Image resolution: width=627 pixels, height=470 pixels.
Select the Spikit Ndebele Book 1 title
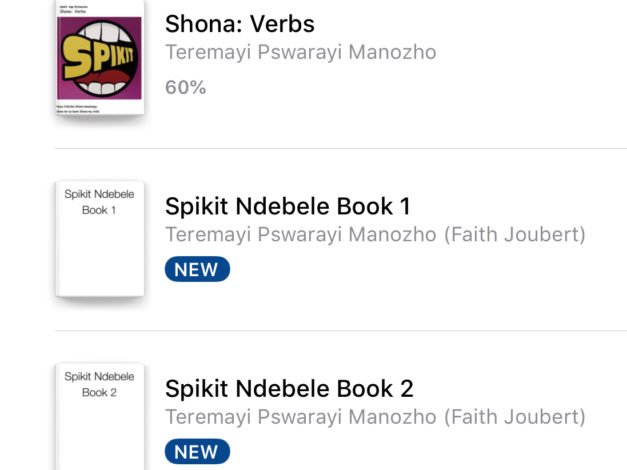pyautogui.click(x=287, y=206)
